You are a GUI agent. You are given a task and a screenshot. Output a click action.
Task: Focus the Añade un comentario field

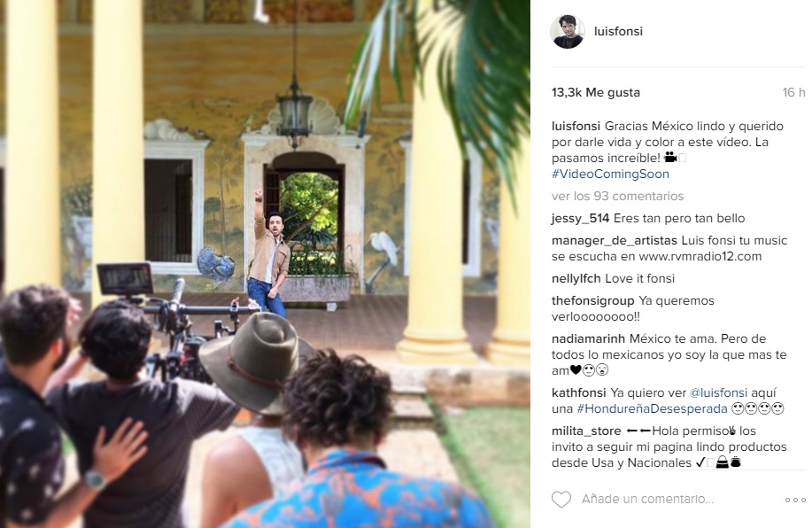[x=673, y=500]
